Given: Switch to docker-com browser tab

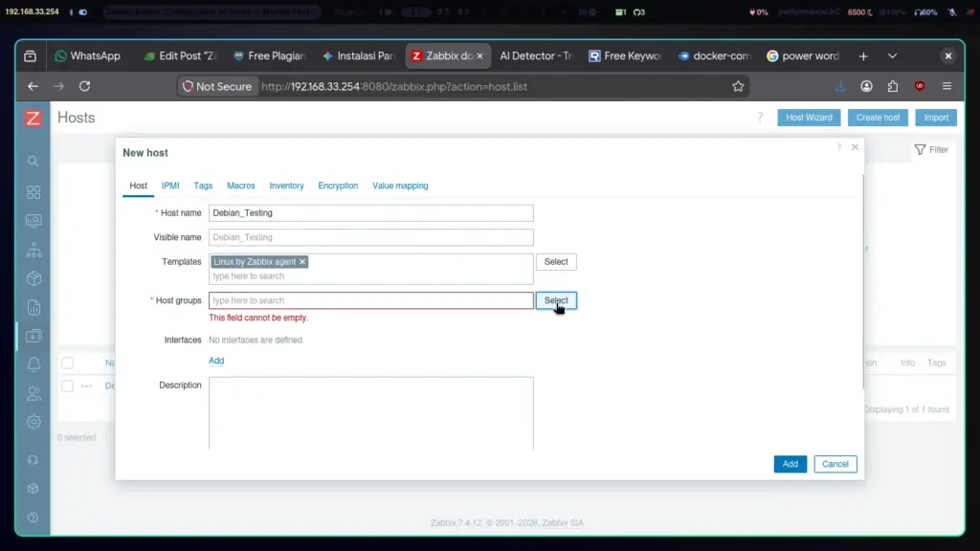Looking at the screenshot, I should pos(714,56).
